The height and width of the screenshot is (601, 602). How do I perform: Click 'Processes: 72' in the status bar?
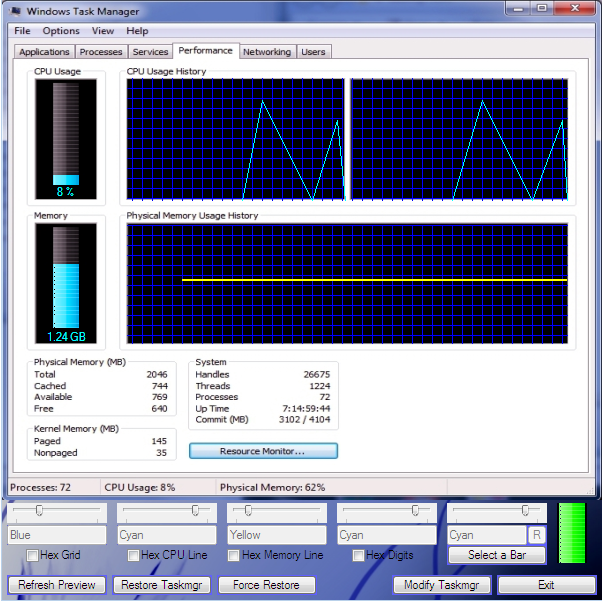(x=40, y=488)
